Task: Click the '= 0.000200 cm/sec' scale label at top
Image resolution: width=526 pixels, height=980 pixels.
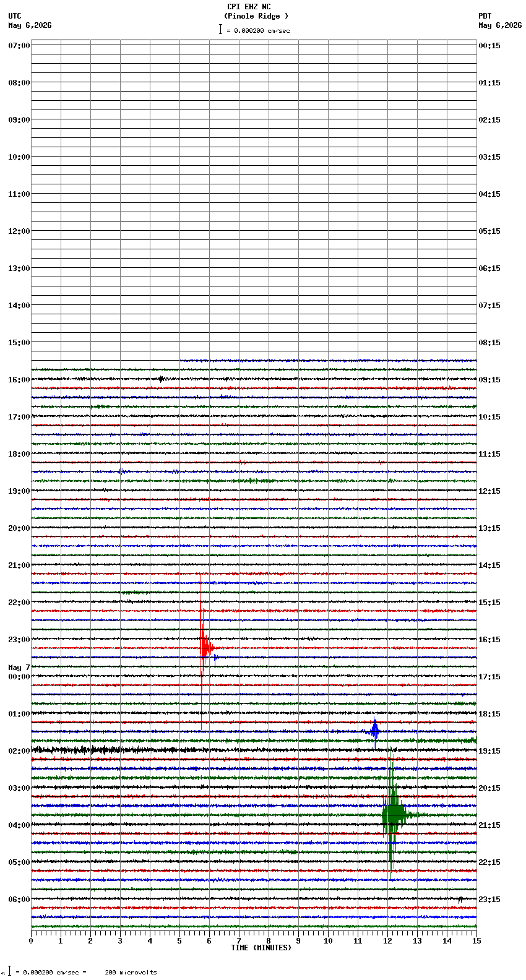Action: click(258, 30)
